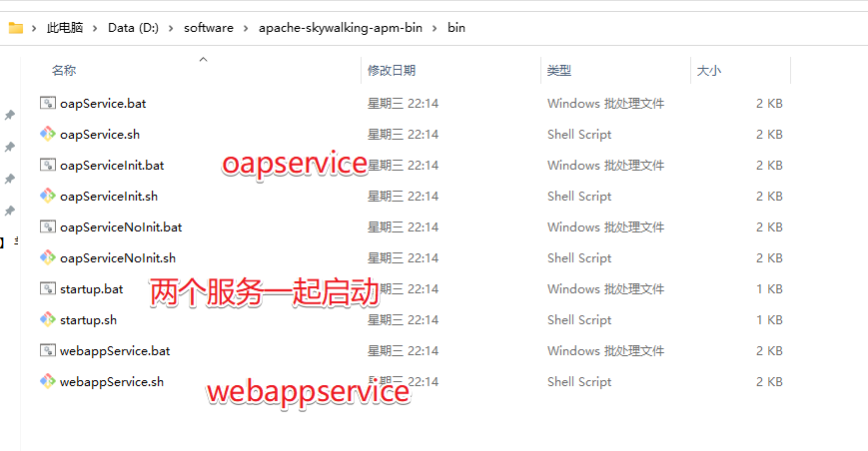The image size is (868, 451).
Task: Click the bin breadcrumb segment
Action: 456,28
